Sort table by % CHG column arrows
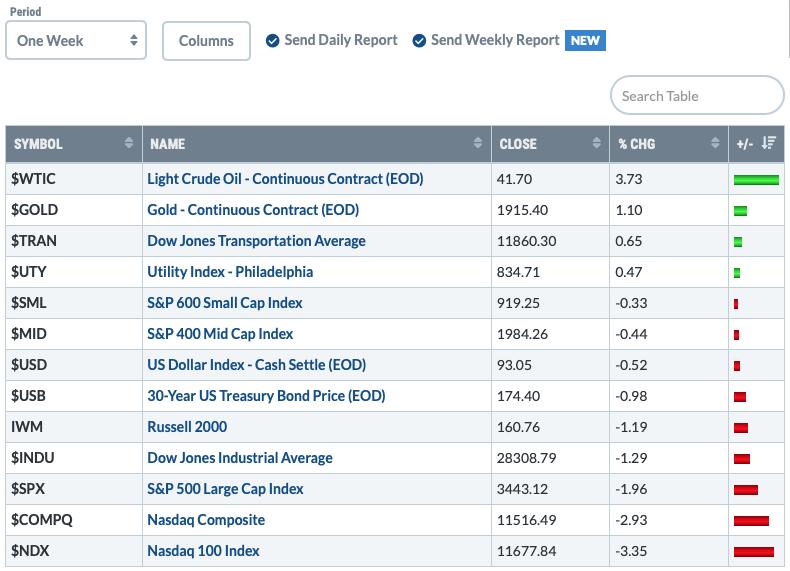 [x=715, y=143]
